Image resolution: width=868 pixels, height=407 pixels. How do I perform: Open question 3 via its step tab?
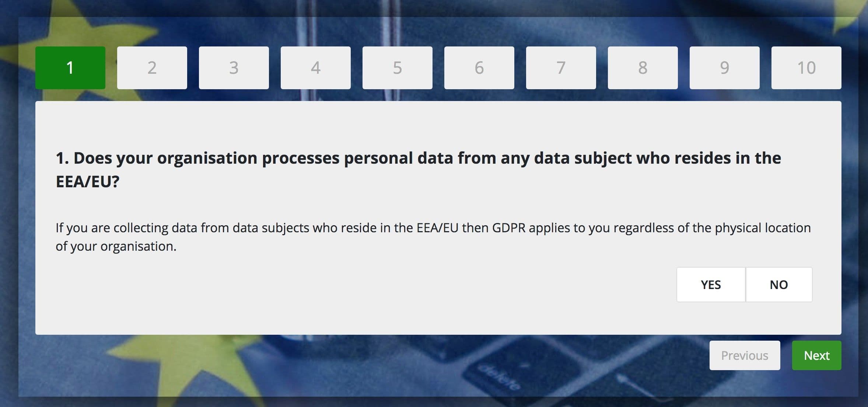click(234, 67)
